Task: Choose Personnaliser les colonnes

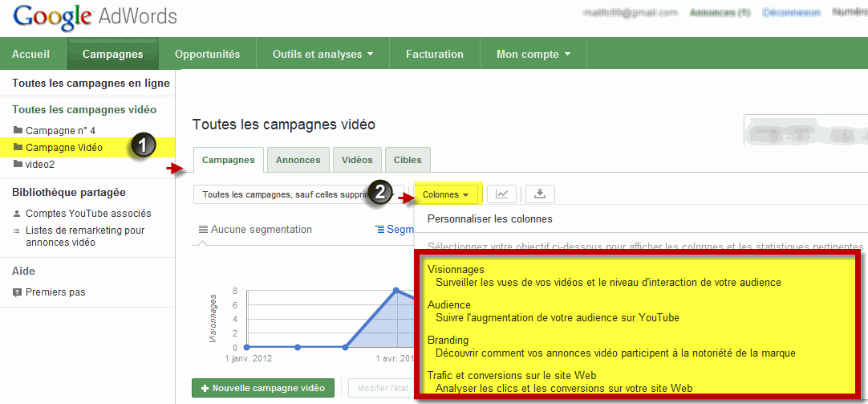Action: tap(490, 219)
